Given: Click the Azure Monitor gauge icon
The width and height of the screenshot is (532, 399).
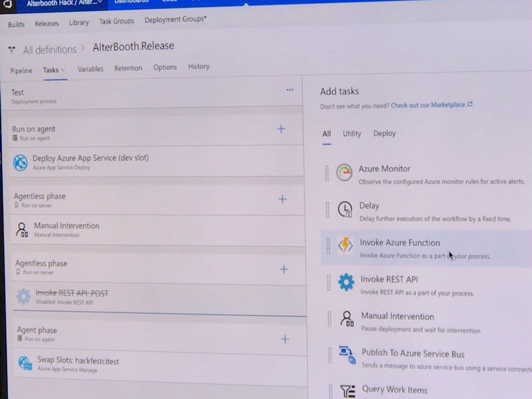Looking at the screenshot, I should tap(344, 173).
